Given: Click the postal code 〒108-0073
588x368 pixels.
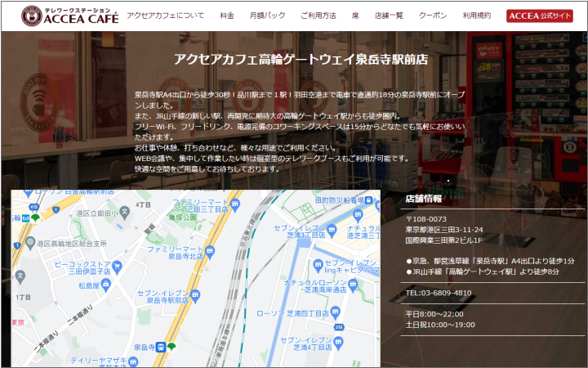Looking at the screenshot, I should (426, 219).
